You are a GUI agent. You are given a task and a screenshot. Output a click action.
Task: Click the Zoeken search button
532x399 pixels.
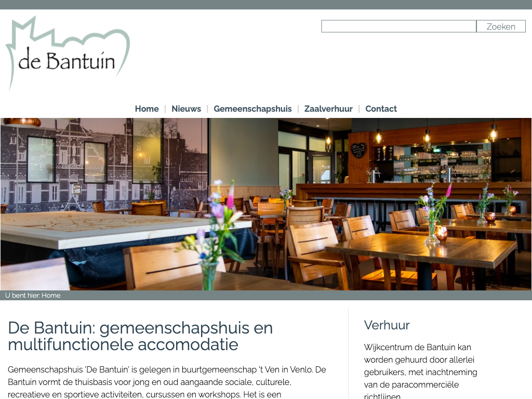point(501,26)
